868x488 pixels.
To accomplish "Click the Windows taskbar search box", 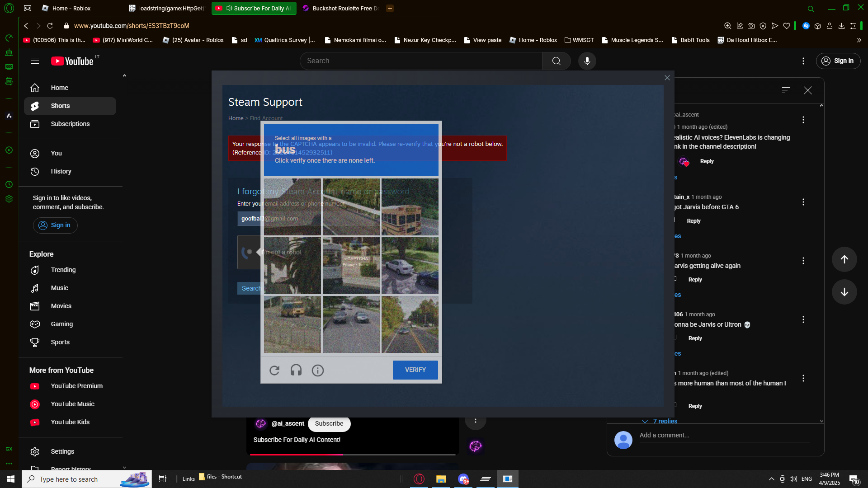I will tap(87, 479).
